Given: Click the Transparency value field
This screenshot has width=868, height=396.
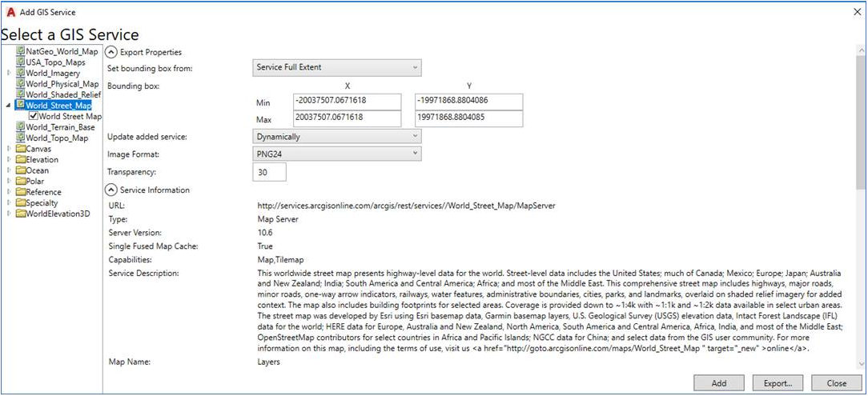Looking at the screenshot, I should pos(270,172).
